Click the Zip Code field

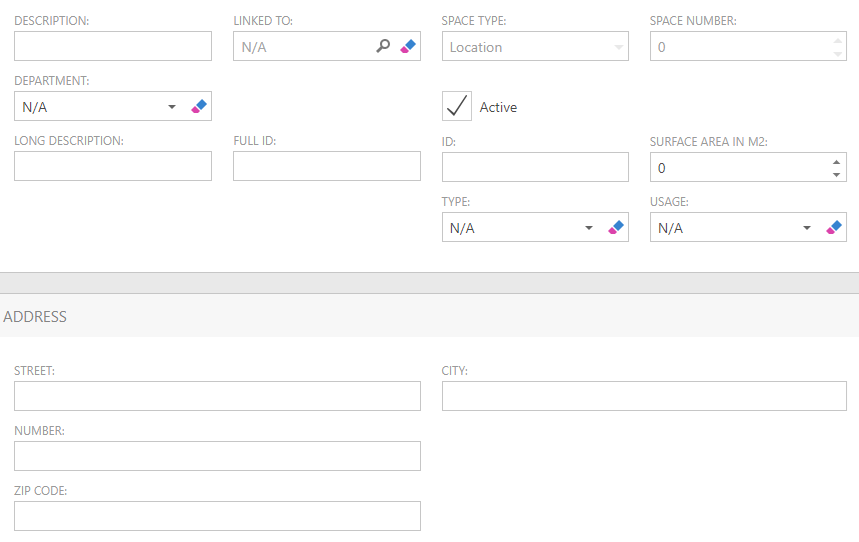217,516
